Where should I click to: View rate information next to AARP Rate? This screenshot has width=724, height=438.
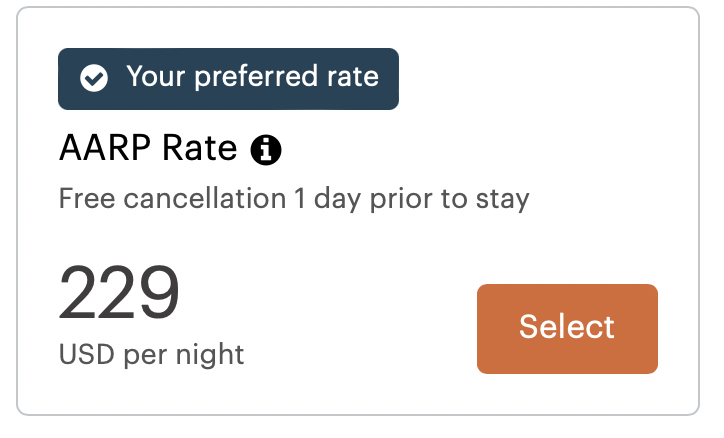click(x=265, y=150)
